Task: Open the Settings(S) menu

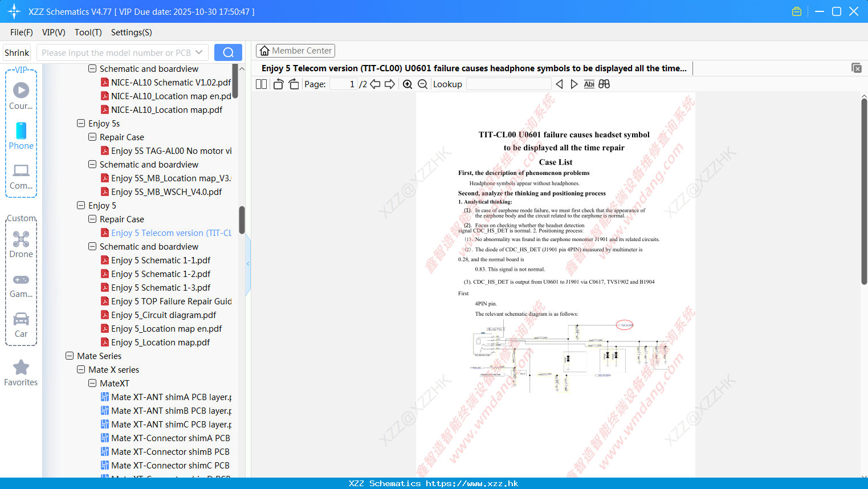Action: click(132, 32)
